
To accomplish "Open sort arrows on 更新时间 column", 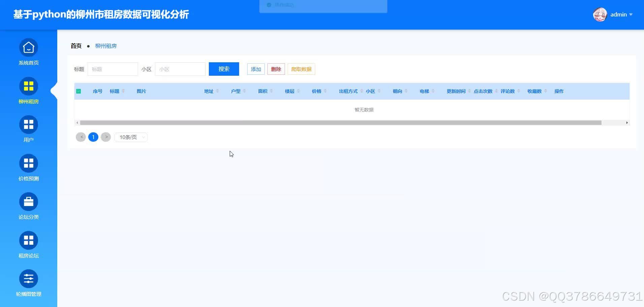I will tap(470, 91).
